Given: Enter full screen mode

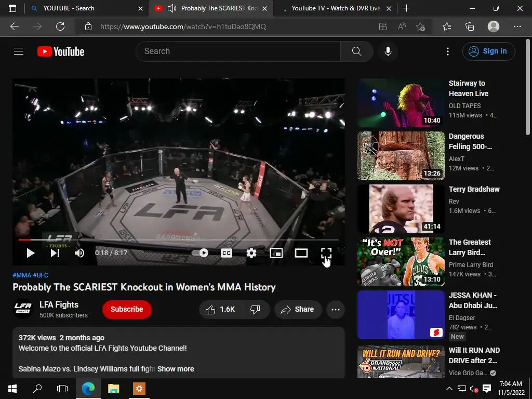Looking at the screenshot, I should point(326,253).
